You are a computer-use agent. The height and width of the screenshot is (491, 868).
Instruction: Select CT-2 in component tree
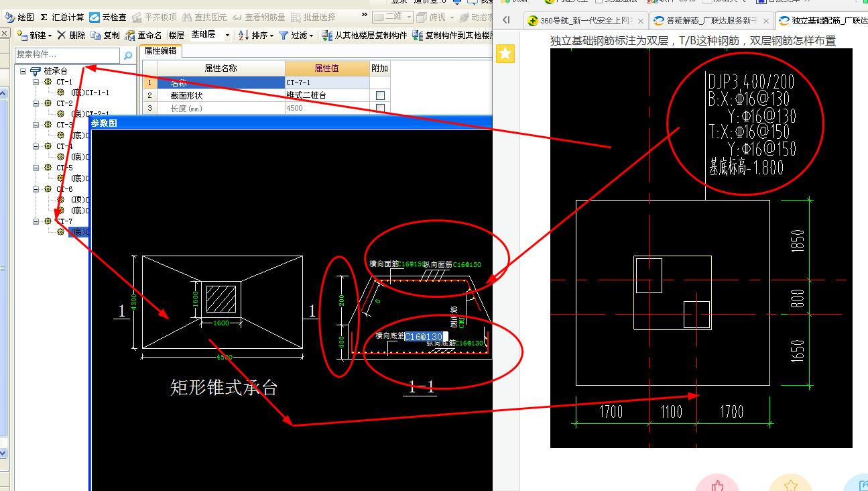pyautogui.click(x=64, y=103)
